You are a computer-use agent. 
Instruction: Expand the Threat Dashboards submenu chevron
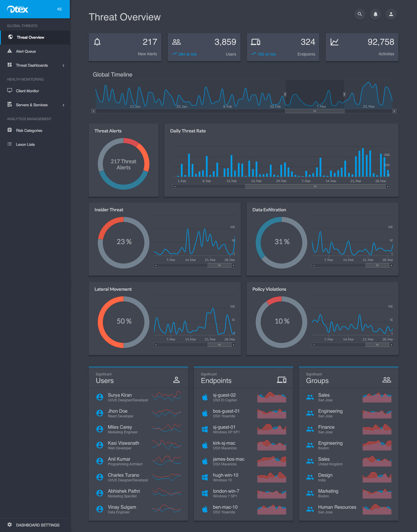63,65
